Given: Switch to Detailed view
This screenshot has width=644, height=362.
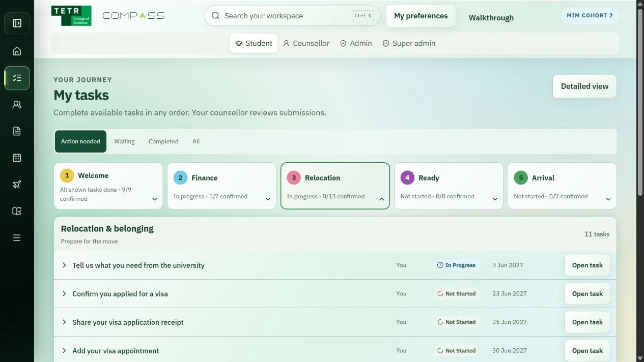Looking at the screenshot, I should click(584, 86).
